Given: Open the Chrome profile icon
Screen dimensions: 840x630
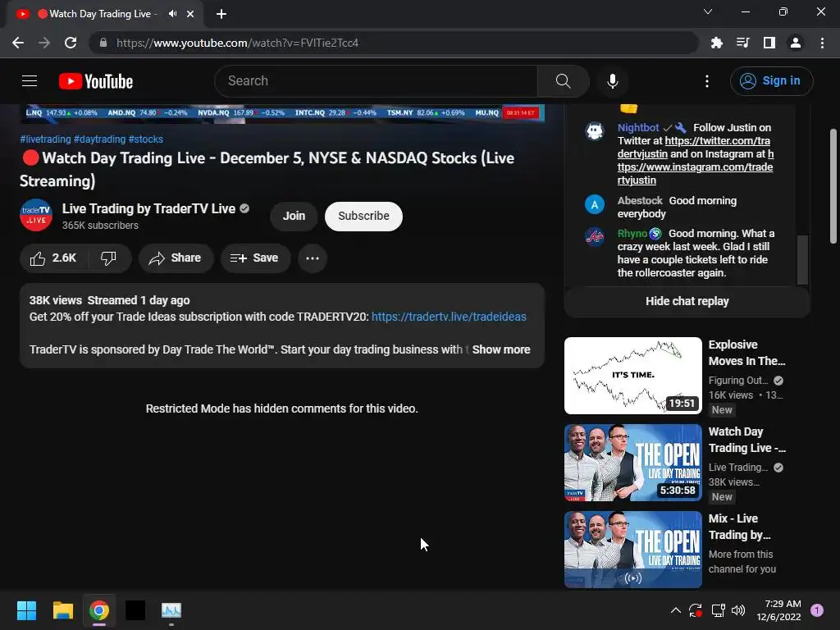Looking at the screenshot, I should [x=796, y=43].
